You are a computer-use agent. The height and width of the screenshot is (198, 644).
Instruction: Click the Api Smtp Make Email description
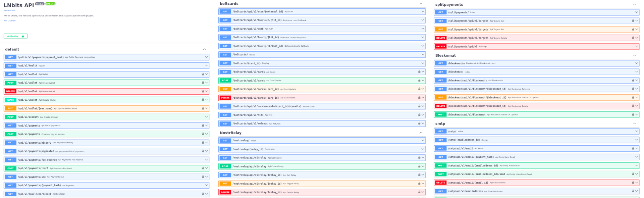coord(509,165)
